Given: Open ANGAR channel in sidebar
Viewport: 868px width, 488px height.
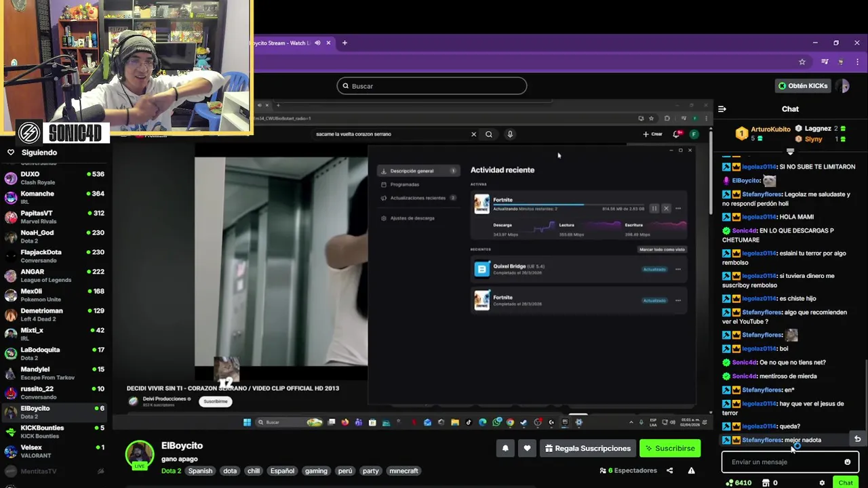Looking at the screenshot, I should (54, 275).
